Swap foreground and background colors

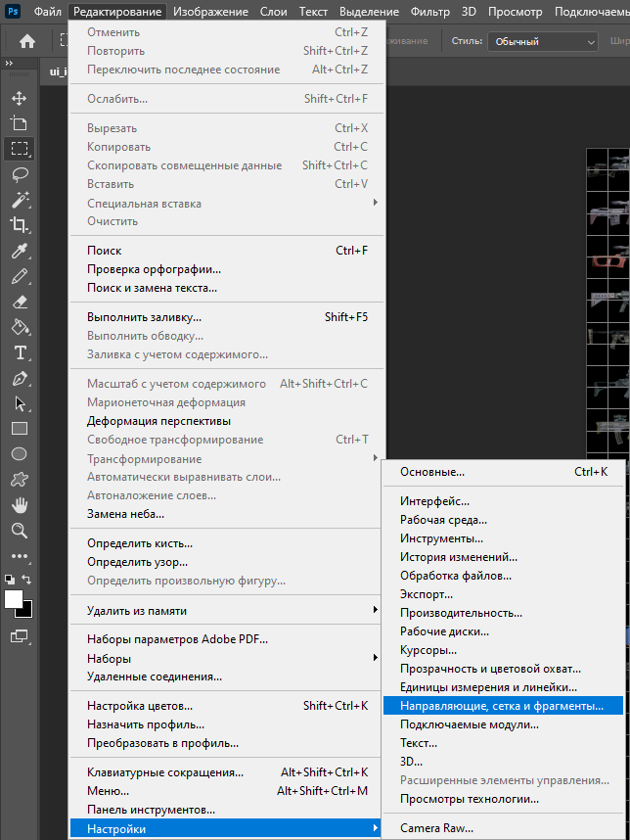coord(26,580)
